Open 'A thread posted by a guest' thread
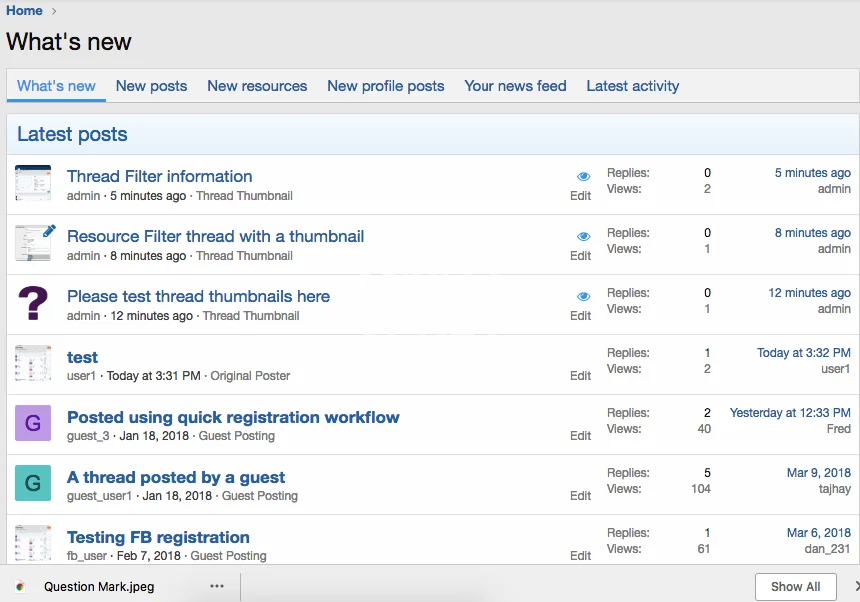This screenshot has width=860, height=602. [176, 477]
